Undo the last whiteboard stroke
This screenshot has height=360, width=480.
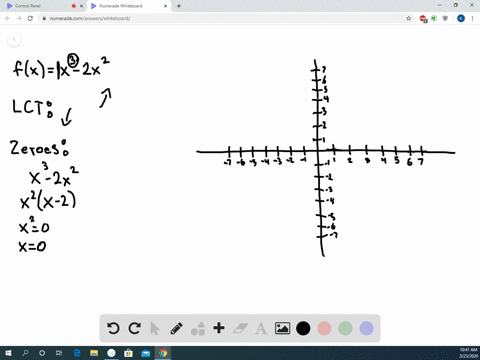113,328
